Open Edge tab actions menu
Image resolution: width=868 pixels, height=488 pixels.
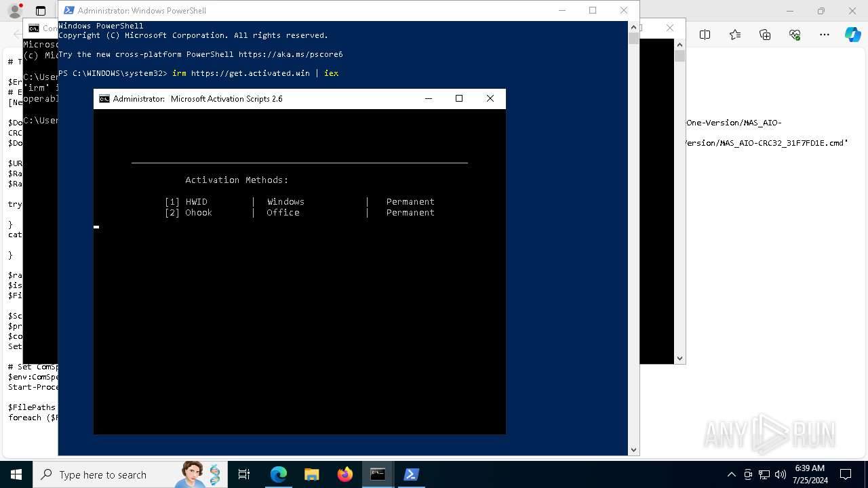pos(41,11)
